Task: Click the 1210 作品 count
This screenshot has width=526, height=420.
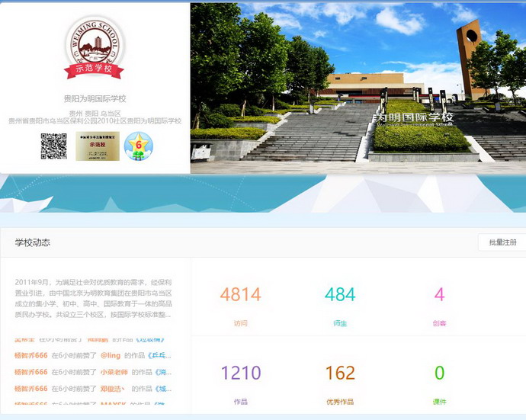Action: (241, 373)
